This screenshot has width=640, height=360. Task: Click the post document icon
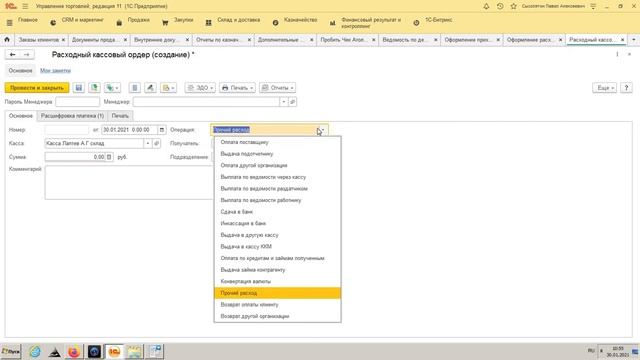point(94,88)
